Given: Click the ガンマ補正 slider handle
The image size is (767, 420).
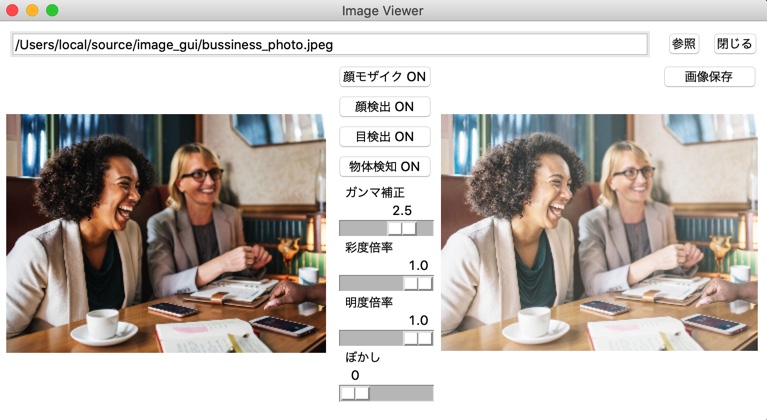Looking at the screenshot, I should (402, 228).
